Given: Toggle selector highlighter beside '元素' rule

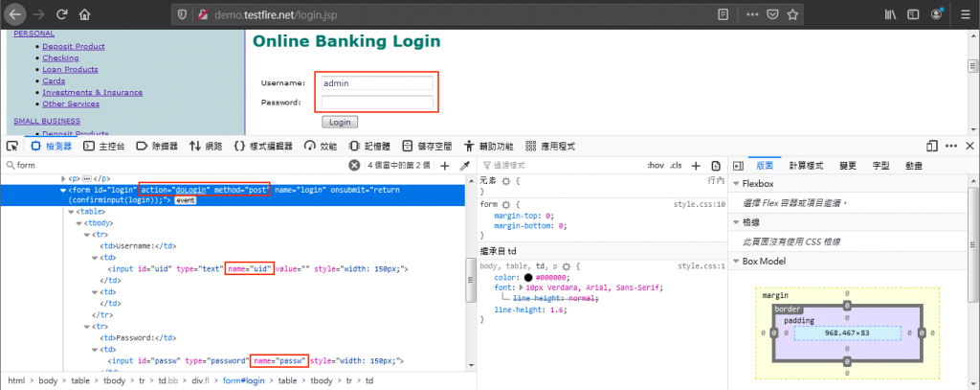Looking at the screenshot, I should (x=506, y=180).
